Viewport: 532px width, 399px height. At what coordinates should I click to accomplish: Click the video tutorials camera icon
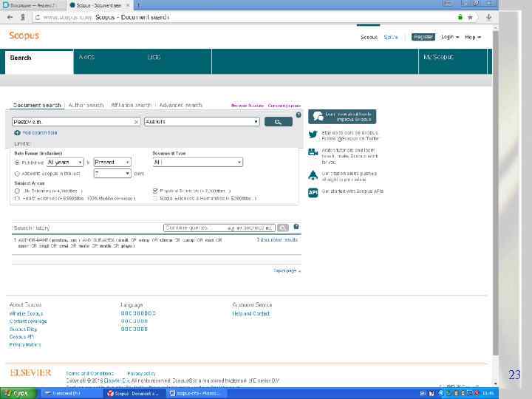click(313, 152)
